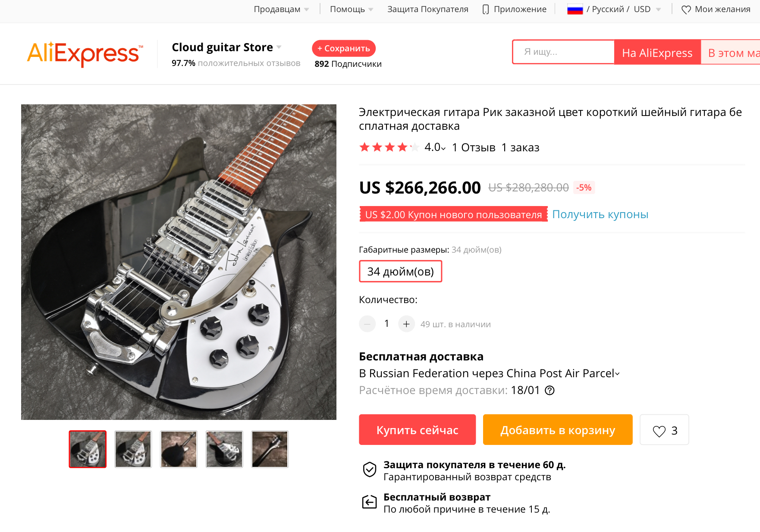Click the AliExpress logo

[85, 54]
